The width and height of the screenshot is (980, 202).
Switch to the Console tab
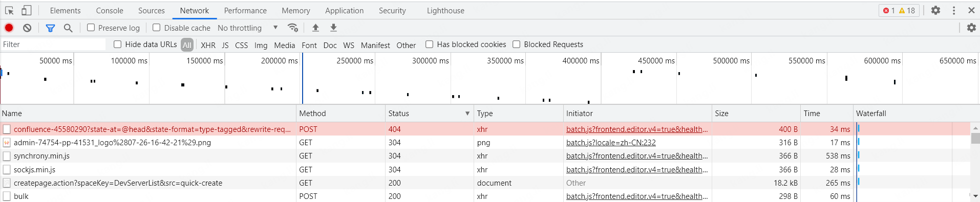click(110, 10)
